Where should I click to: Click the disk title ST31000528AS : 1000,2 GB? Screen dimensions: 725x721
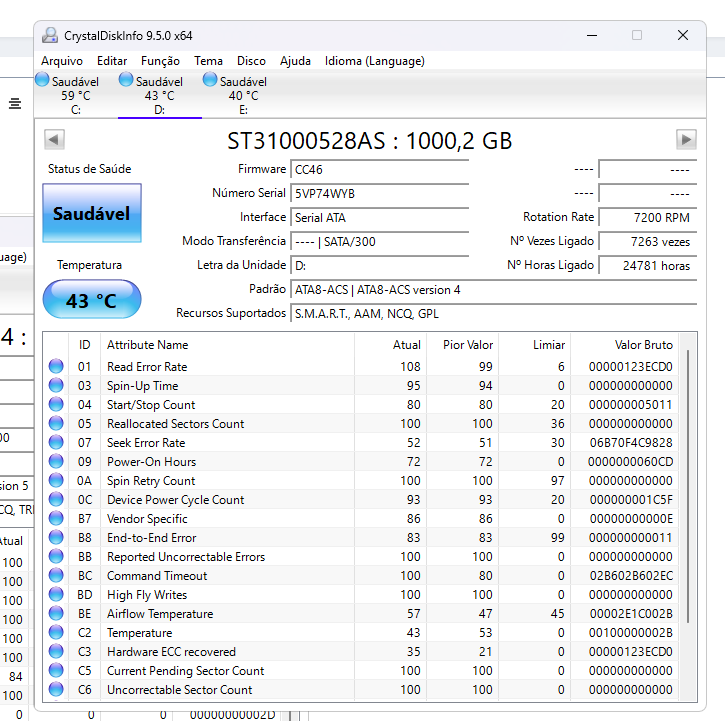coord(370,141)
